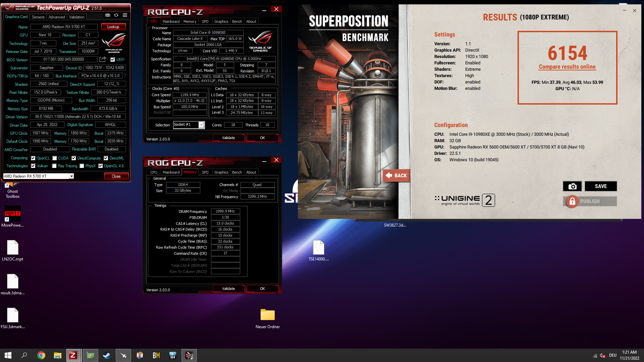Switch to CPU-Z via taskbar Z icon
Screen dimensions: 644x362
click(73, 355)
